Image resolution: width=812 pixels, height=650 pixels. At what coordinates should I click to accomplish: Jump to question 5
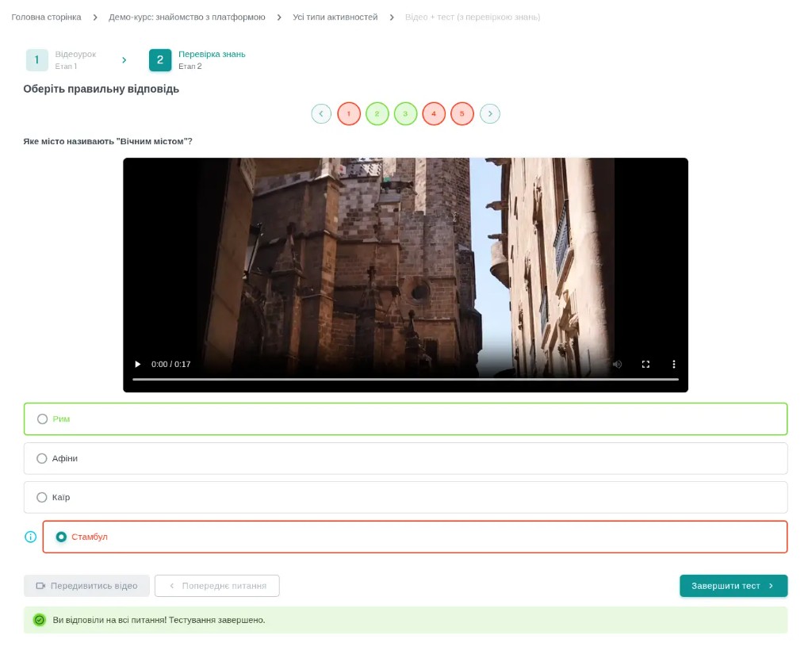(462, 114)
